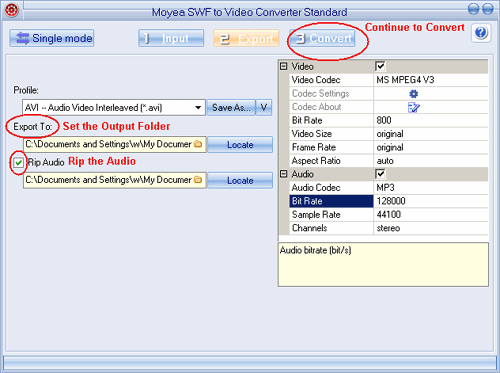Click the Rip Audio path field
The height and width of the screenshot is (373, 500).
115,180
